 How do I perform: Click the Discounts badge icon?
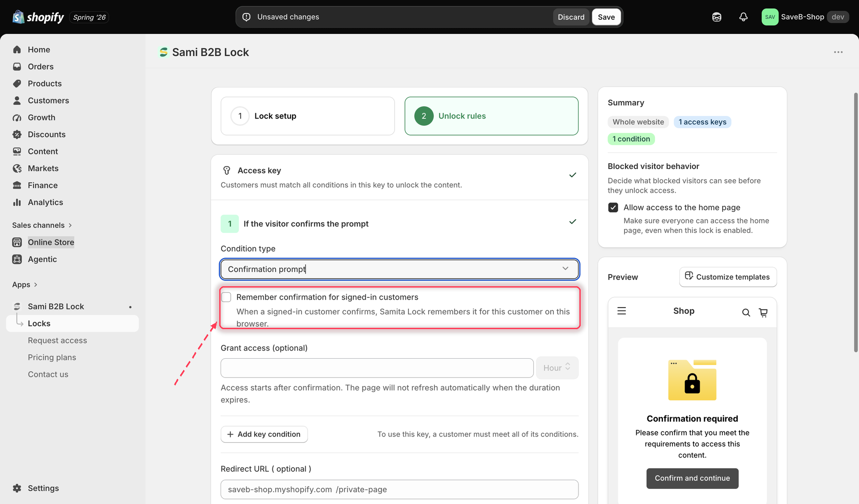[x=17, y=135]
